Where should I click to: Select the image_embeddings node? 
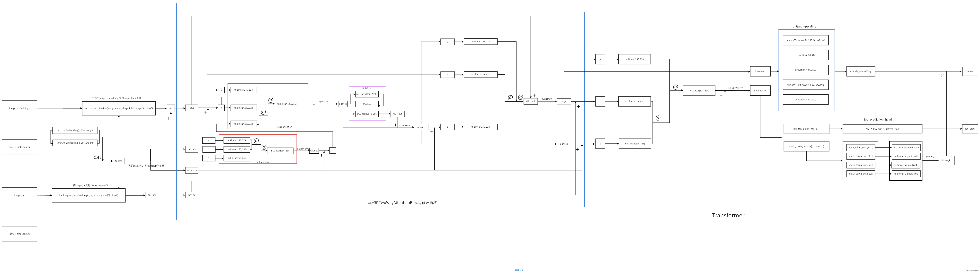(x=19, y=108)
